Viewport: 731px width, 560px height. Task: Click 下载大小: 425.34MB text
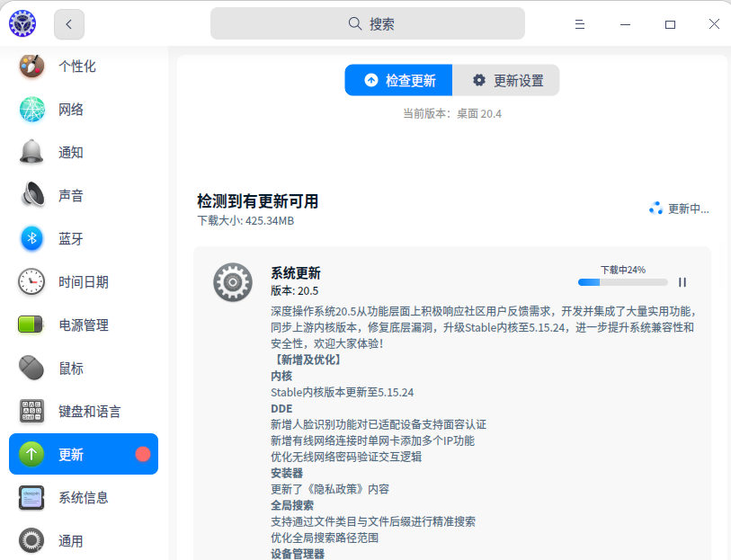click(245, 220)
